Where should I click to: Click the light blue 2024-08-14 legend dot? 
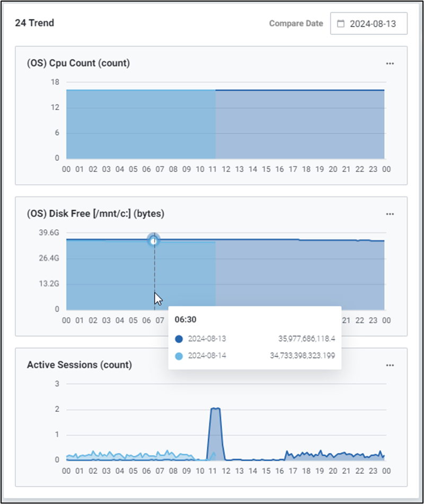(x=179, y=356)
